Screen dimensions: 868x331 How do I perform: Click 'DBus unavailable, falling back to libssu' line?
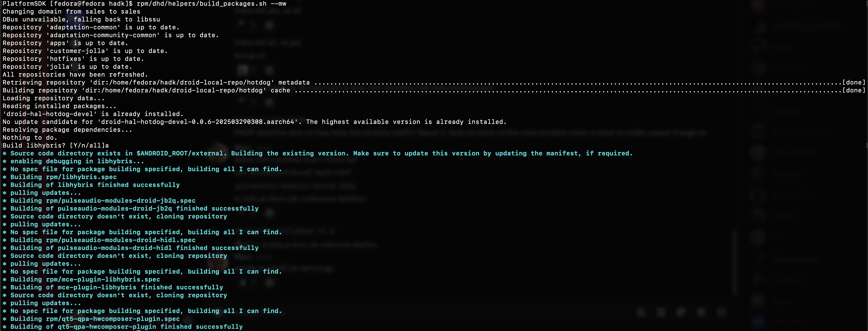coord(81,19)
